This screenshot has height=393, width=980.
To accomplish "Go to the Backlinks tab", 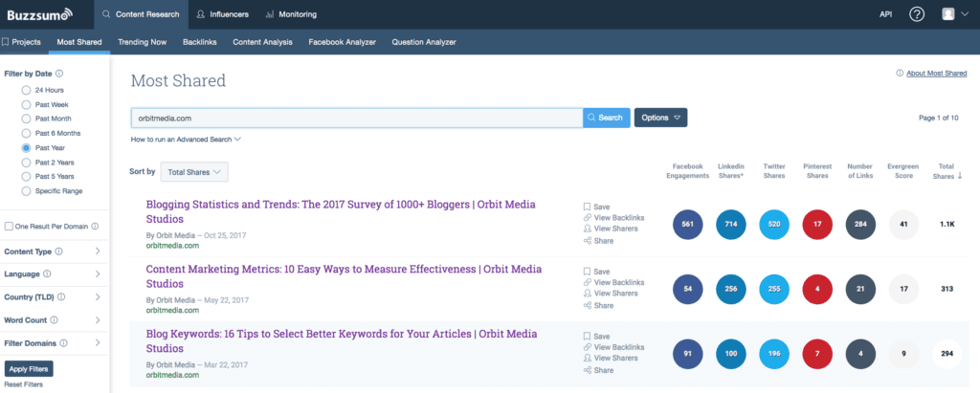I will click(x=200, y=42).
